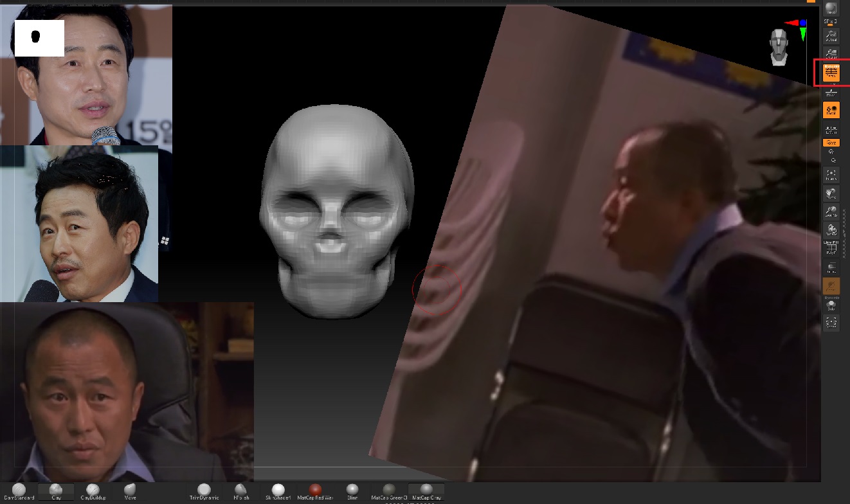Image resolution: width=850 pixels, height=504 pixels.
Task: Click the AAHalf zoom button
Action: pos(831,53)
